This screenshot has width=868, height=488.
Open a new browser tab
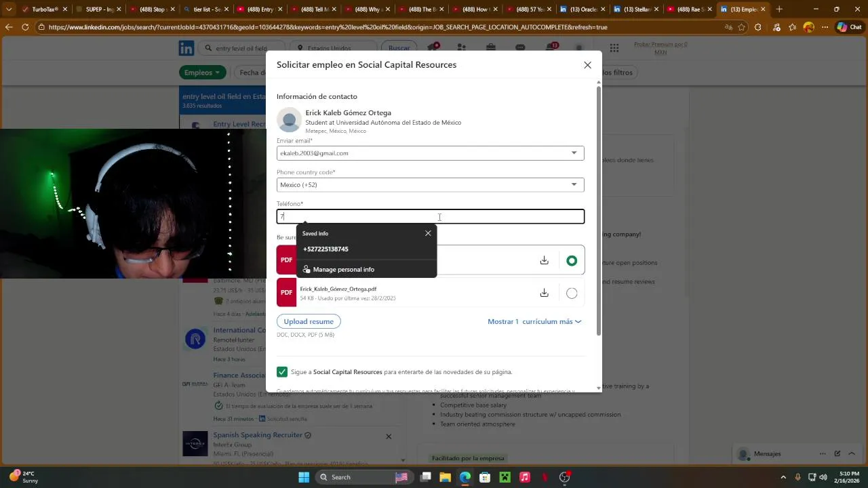(x=779, y=9)
